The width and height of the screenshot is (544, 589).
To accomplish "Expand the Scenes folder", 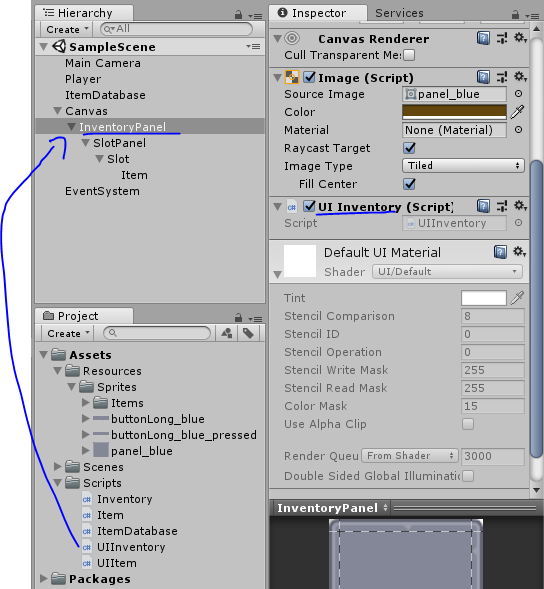I will [x=57, y=467].
